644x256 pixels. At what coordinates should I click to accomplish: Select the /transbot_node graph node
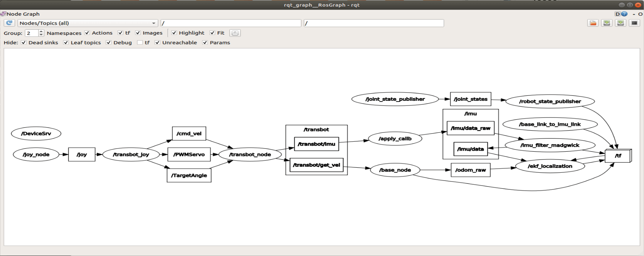pos(250,155)
